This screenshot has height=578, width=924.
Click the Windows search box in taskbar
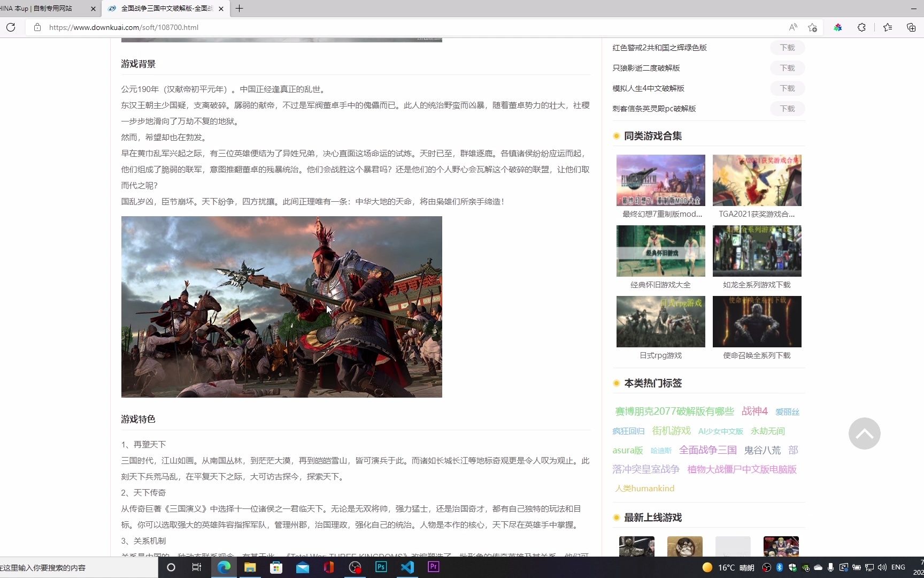pos(79,567)
